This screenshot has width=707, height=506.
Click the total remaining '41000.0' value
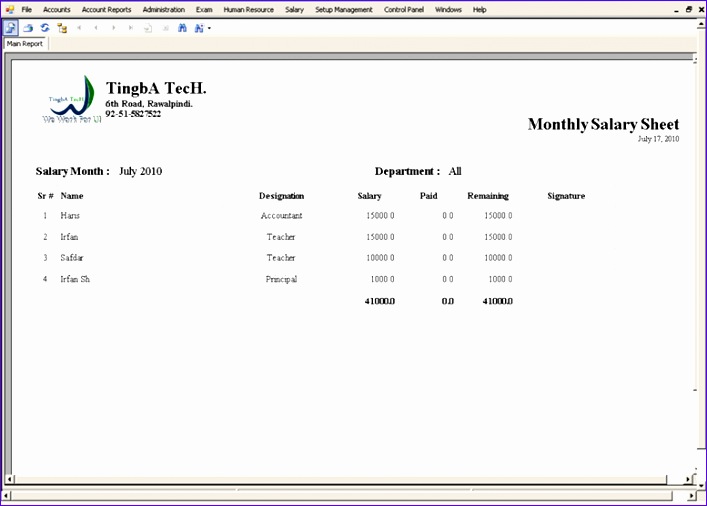click(x=498, y=301)
